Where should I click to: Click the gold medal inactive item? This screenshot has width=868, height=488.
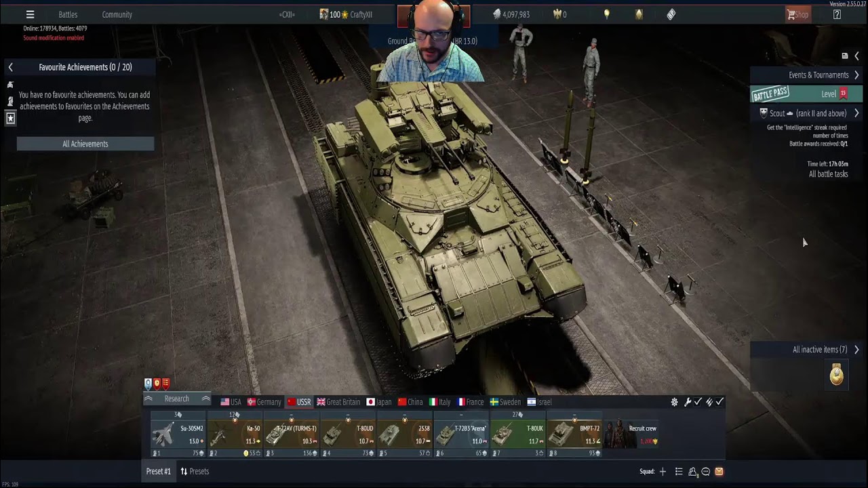837,375
